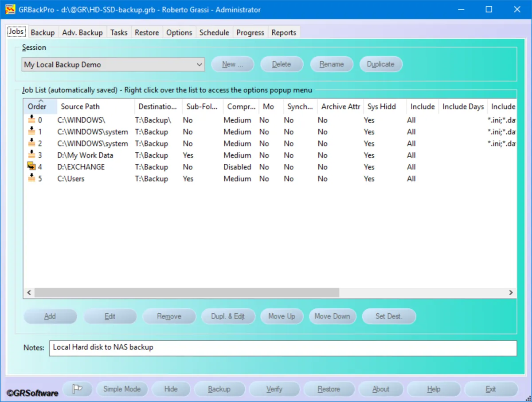Click the Hide button
The height and width of the screenshot is (402, 532).
click(x=171, y=389)
